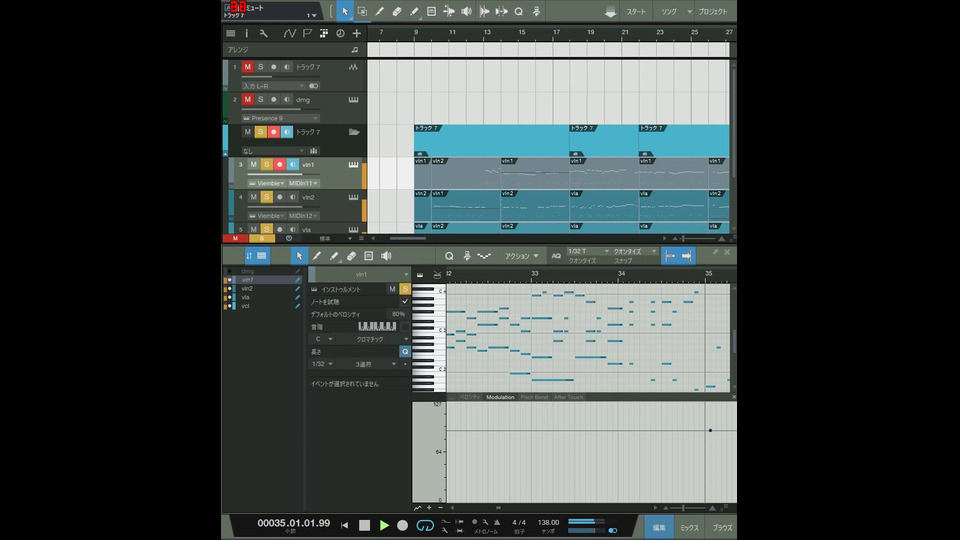Click the tempo value 138.00
The image size is (960, 540).
tap(548, 522)
